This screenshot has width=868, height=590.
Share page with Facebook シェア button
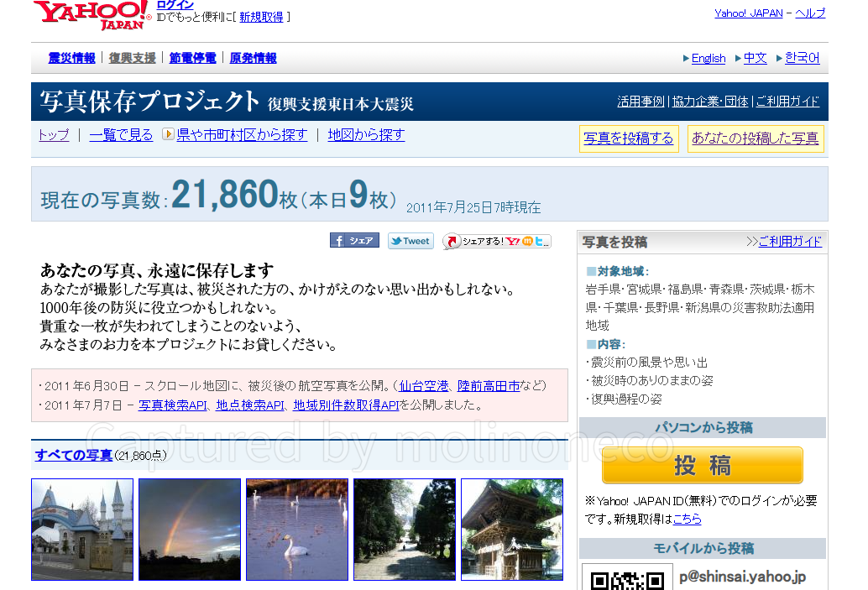[354, 241]
